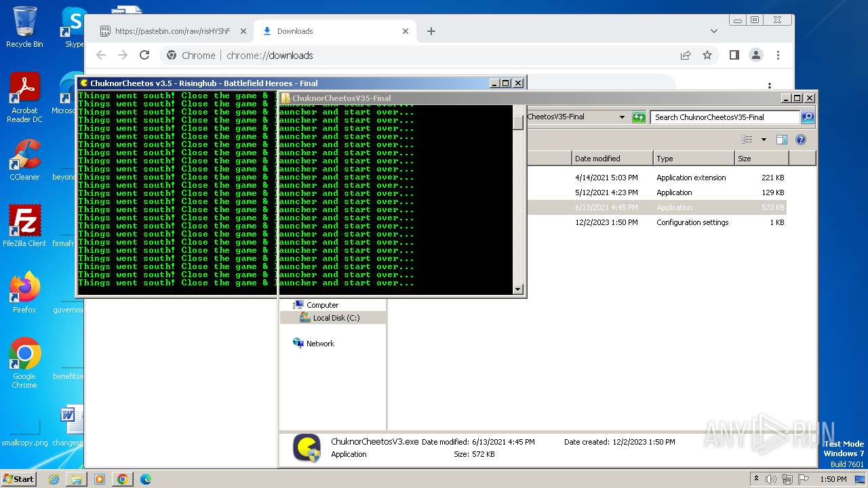Open the downloads page more actions menu
868x488 pixels.
pyautogui.click(x=769, y=86)
